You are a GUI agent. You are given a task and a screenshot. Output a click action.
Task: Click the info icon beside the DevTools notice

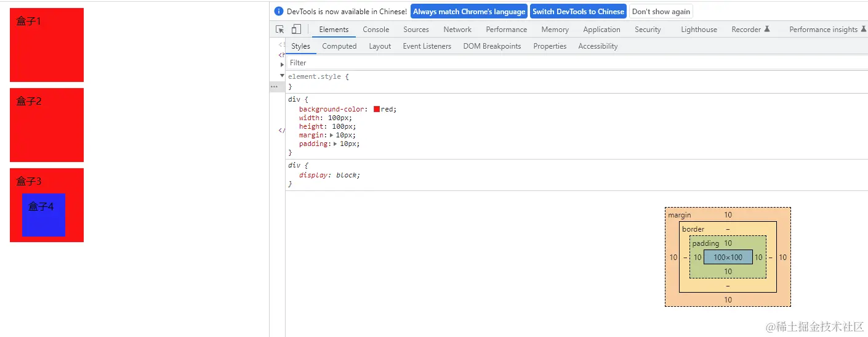pyautogui.click(x=279, y=11)
